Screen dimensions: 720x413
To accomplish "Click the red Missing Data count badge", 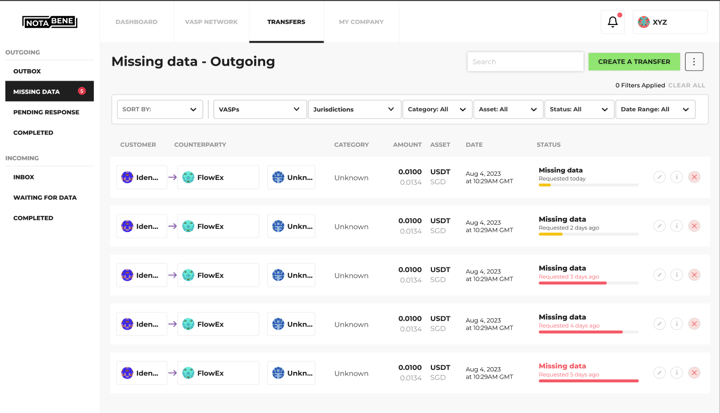I will 82,91.
